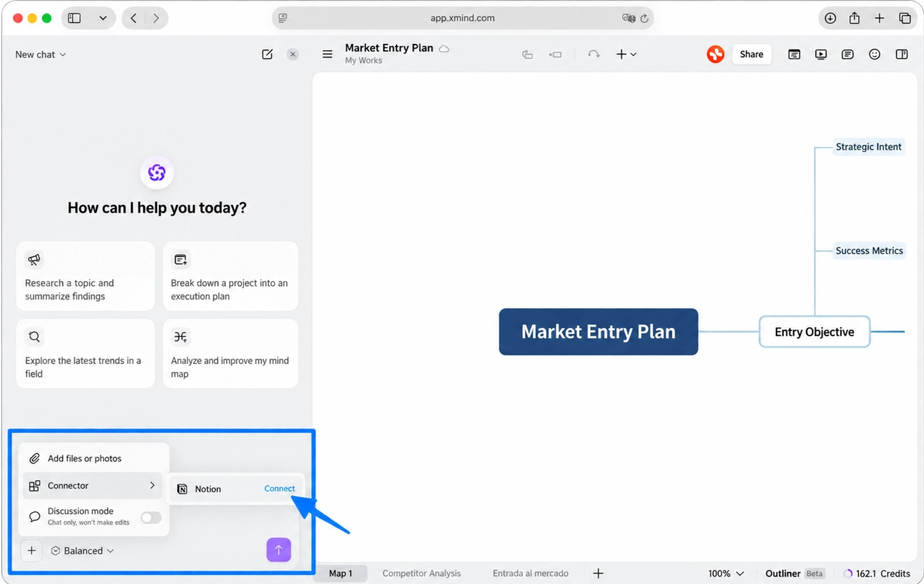924x584 pixels.
Task: Click the red Xmind AI logo icon
Action: click(715, 54)
